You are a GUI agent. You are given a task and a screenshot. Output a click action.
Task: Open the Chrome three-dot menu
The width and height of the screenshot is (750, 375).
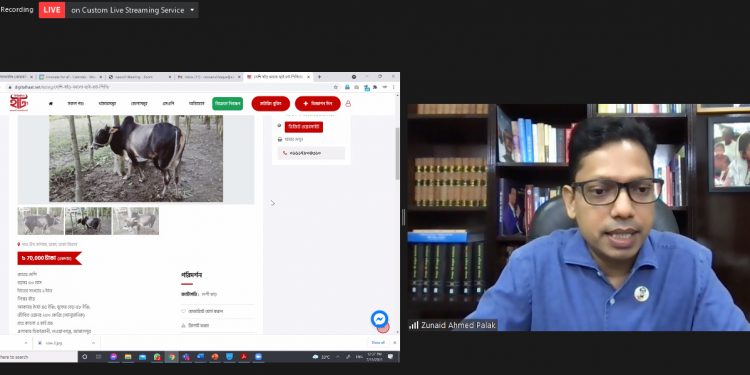click(x=394, y=87)
